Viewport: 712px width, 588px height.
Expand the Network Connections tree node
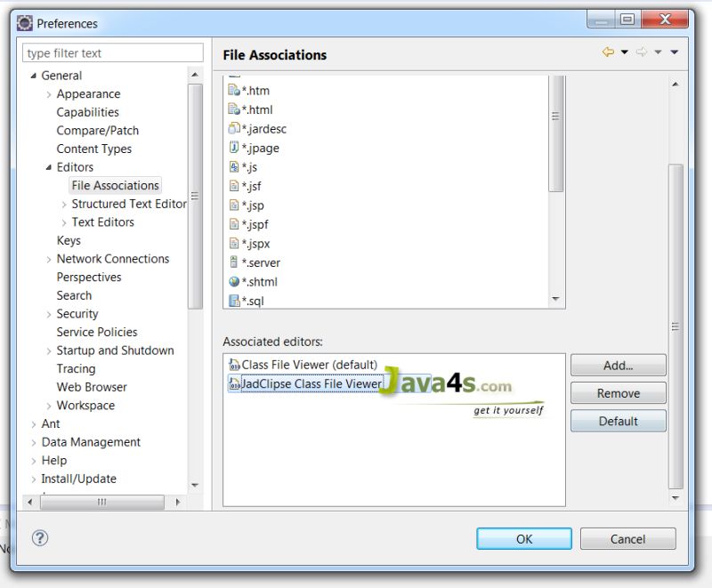point(48,259)
